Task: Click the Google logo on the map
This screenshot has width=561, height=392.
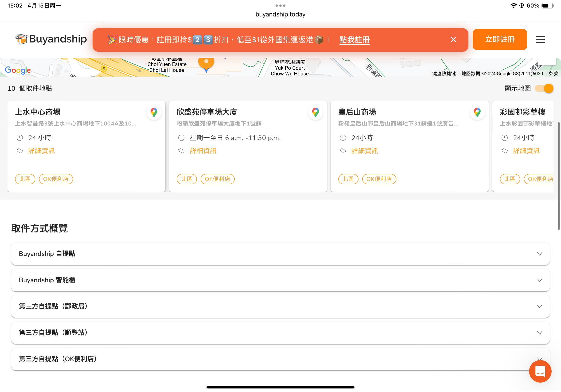Action: click(x=18, y=70)
